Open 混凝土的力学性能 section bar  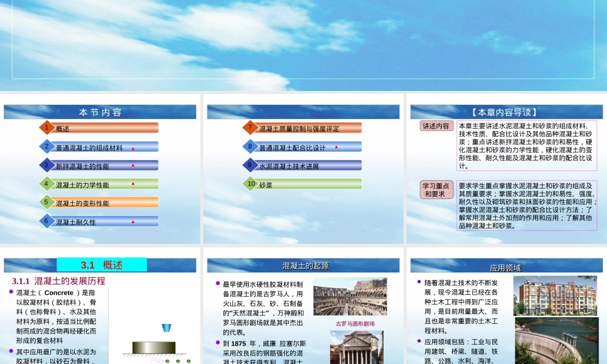coord(104,184)
